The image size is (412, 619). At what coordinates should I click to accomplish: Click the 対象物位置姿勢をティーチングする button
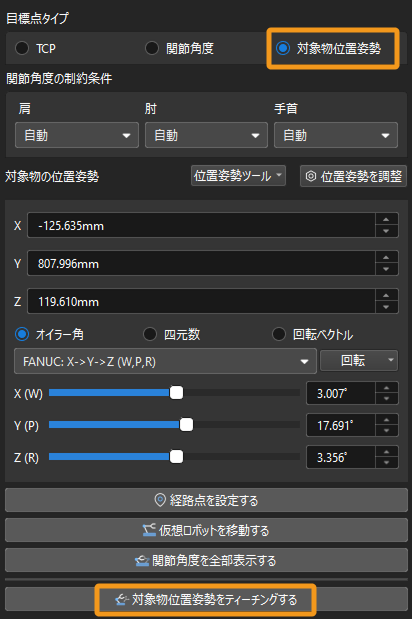click(x=206, y=600)
